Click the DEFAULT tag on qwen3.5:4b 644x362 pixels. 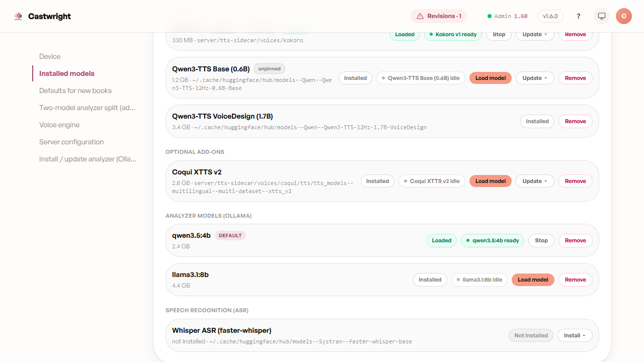230,235
